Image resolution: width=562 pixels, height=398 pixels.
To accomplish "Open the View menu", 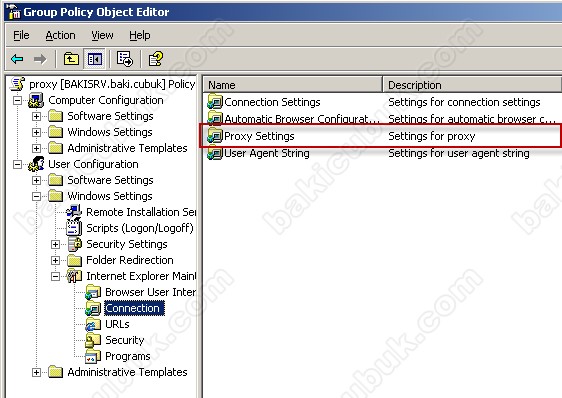I will click(x=102, y=35).
